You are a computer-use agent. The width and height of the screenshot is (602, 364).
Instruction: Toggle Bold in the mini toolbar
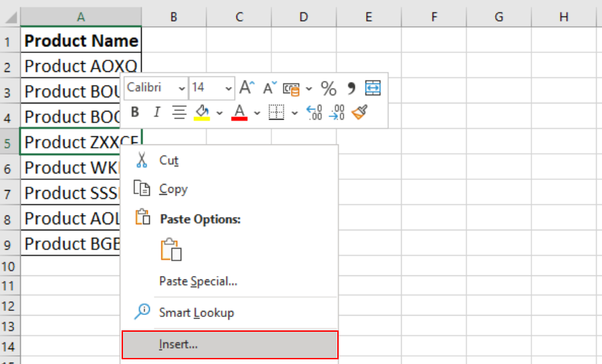click(135, 112)
